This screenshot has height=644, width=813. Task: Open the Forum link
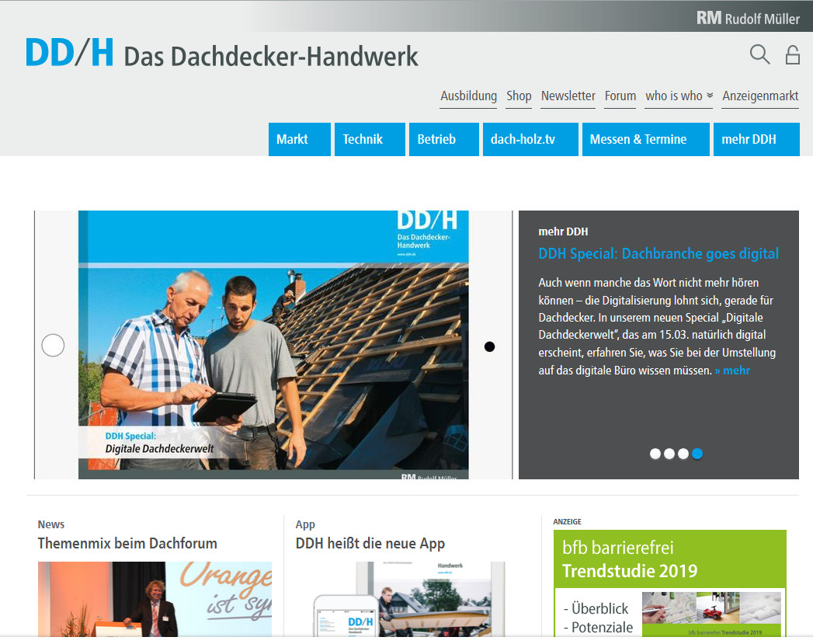(620, 96)
